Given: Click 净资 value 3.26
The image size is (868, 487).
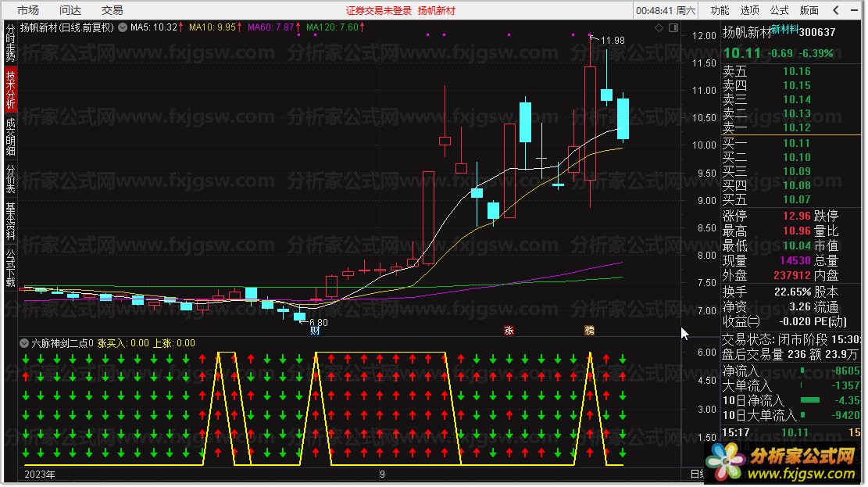Looking at the screenshot, I should (800, 307).
